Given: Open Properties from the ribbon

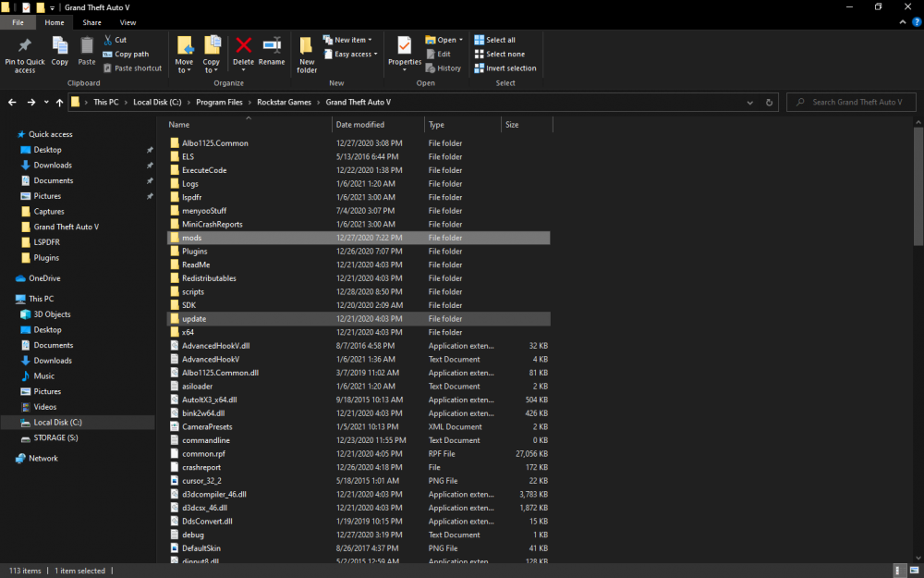Looking at the screenshot, I should pyautogui.click(x=404, y=48).
